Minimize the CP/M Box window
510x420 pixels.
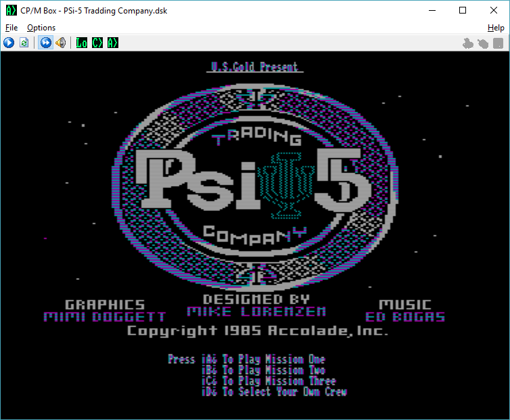click(432, 10)
